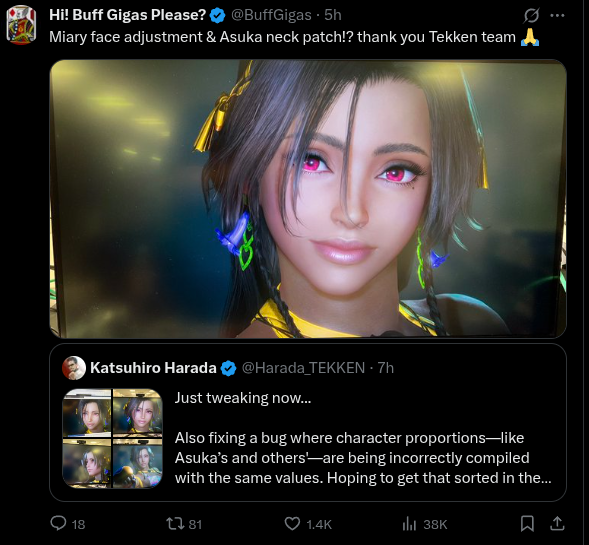Click the Grok circle-slash icon
This screenshot has width=589, height=545.
pos(531,15)
